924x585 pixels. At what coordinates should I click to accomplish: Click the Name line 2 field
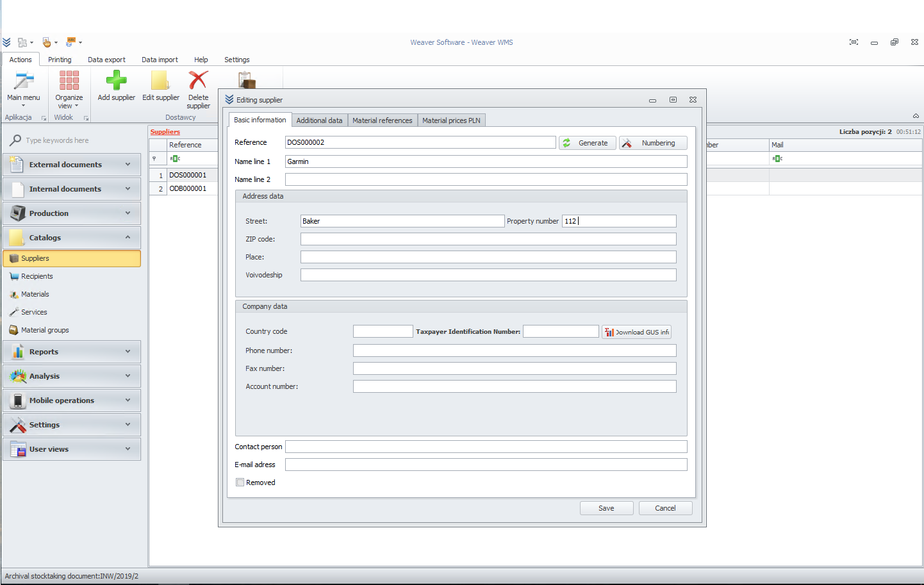coord(486,179)
